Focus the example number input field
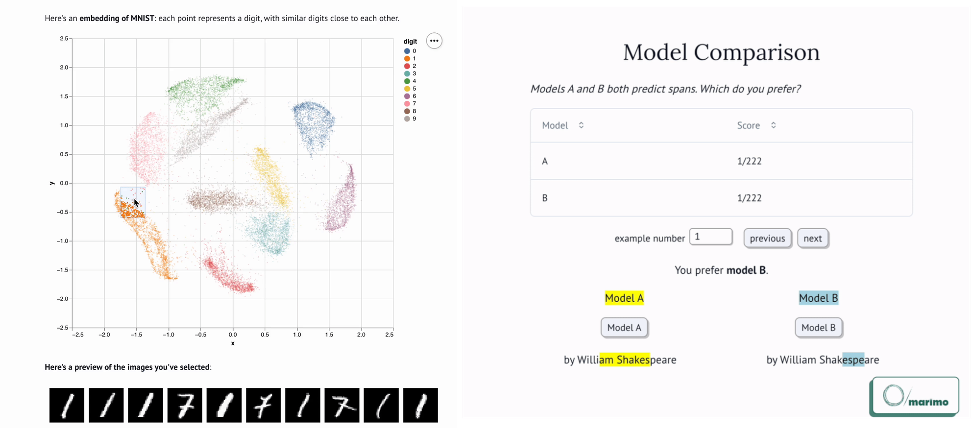 [710, 237]
